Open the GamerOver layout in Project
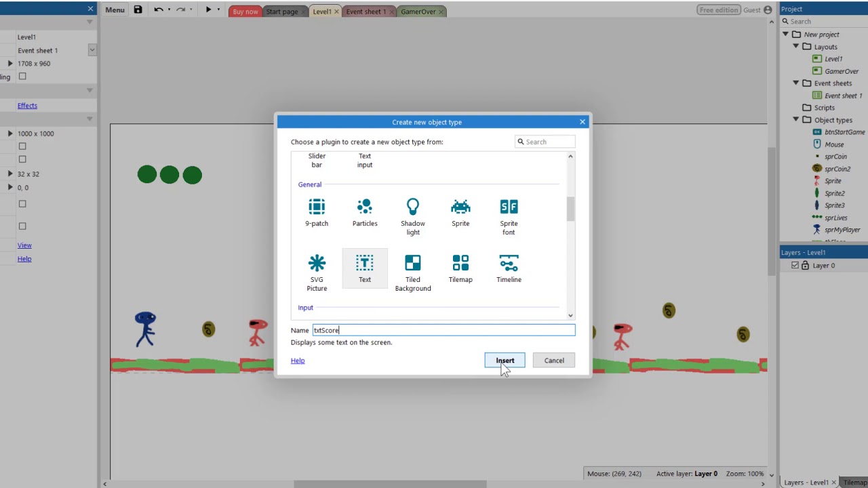The height and width of the screenshot is (488, 868). (842, 71)
